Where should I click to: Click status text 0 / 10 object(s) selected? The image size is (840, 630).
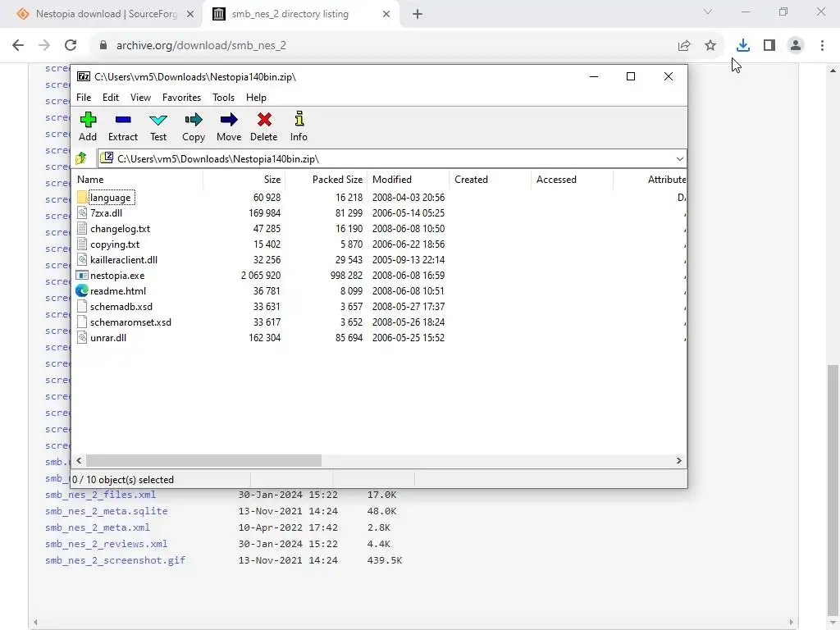point(123,479)
